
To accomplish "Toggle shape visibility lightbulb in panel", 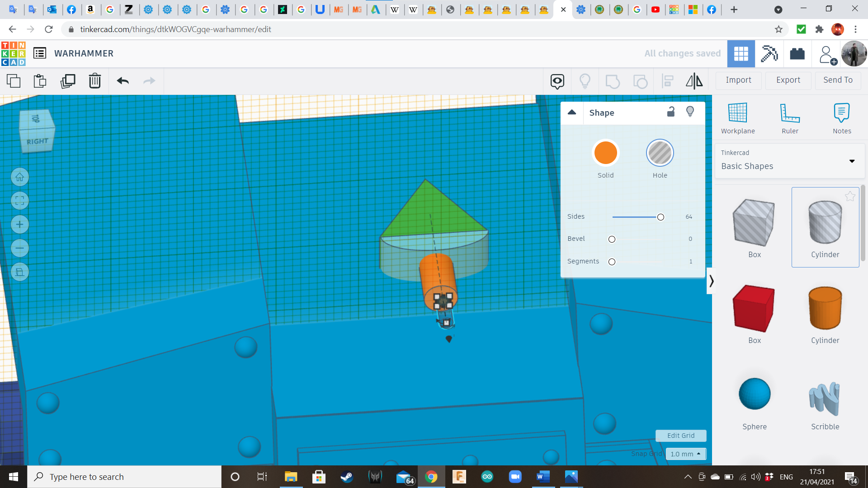I will click(x=690, y=112).
